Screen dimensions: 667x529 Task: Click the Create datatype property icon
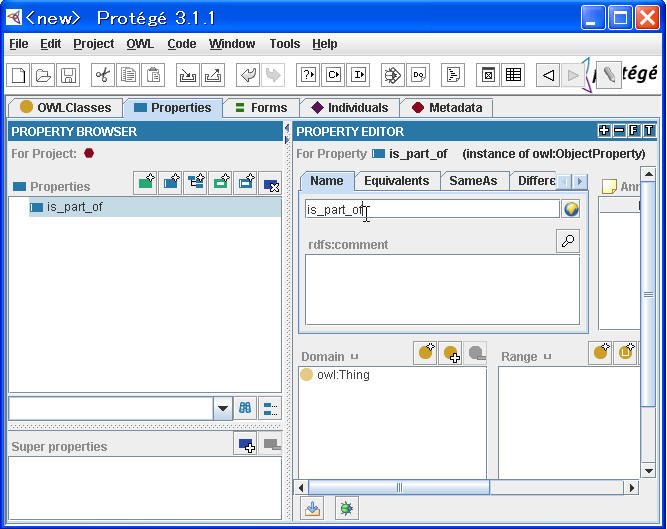[x=145, y=183]
